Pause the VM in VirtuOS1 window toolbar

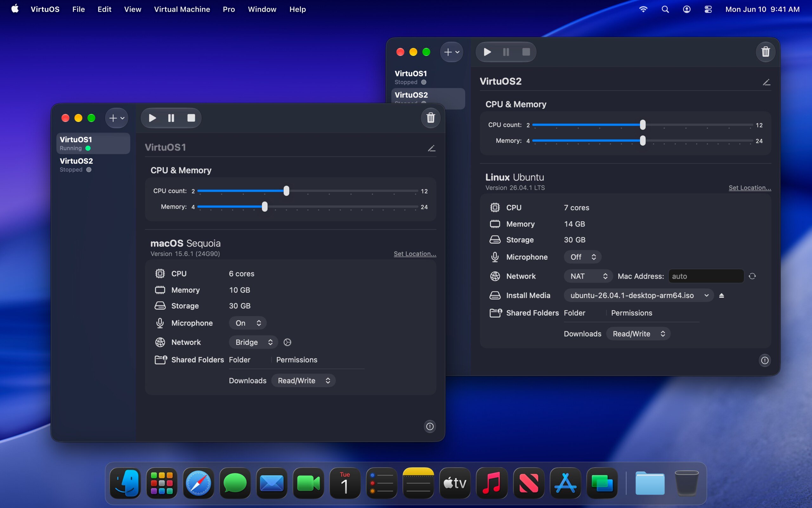coord(171,118)
